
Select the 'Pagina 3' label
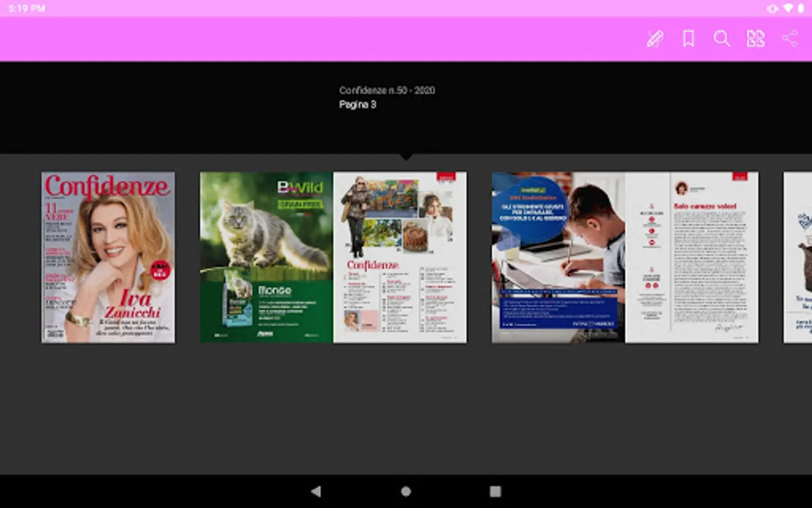[358, 104]
